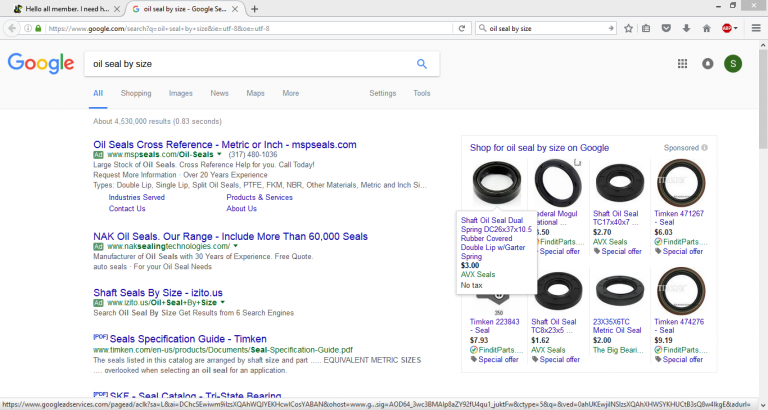768x410 pixels.
Task: Open the Firefox hamburger menu
Action: (x=756, y=28)
